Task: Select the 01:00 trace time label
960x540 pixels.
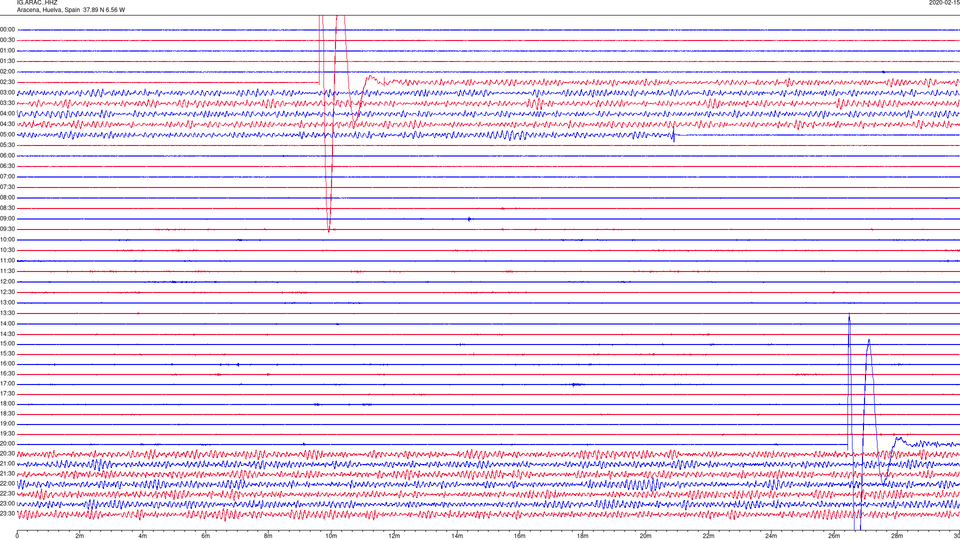Action: tap(7, 51)
